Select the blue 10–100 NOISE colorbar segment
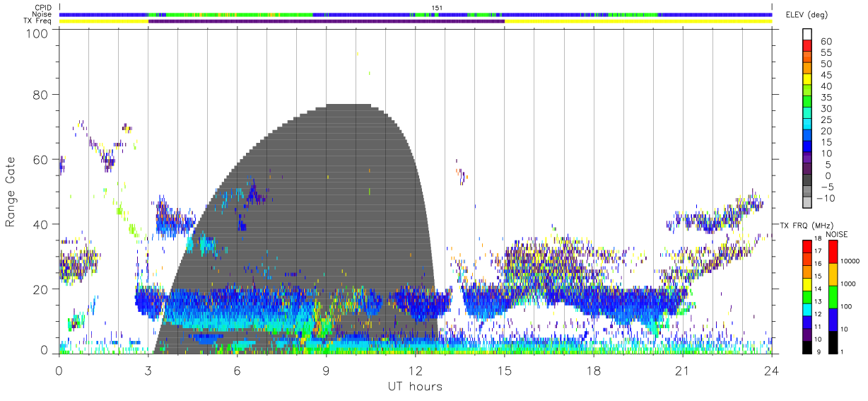This screenshot has width=868, height=401. [x=832, y=320]
